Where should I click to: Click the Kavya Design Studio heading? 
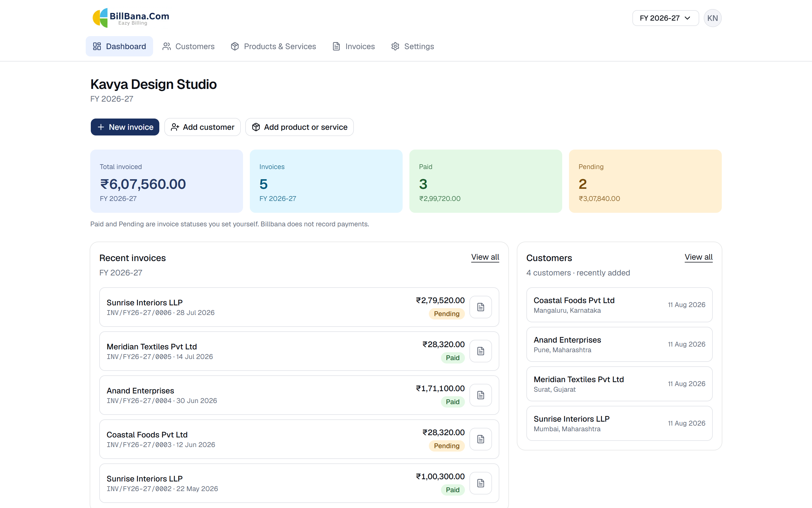point(154,84)
